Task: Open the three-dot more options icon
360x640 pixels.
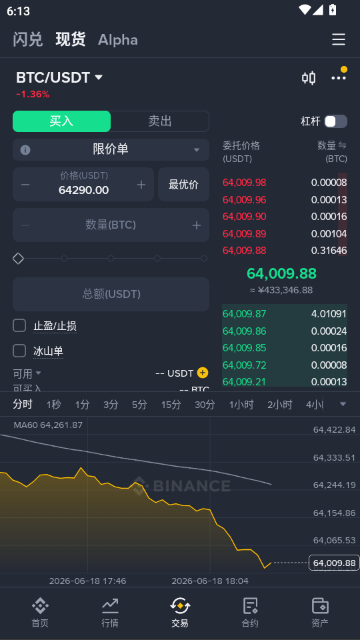Action: click(x=338, y=78)
